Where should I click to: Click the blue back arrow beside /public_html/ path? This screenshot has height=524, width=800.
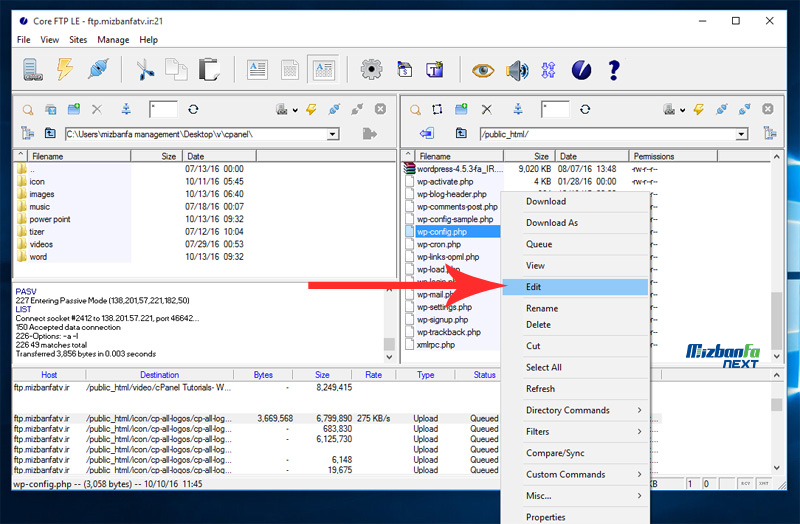pyautogui.click(x=427, y=133)
